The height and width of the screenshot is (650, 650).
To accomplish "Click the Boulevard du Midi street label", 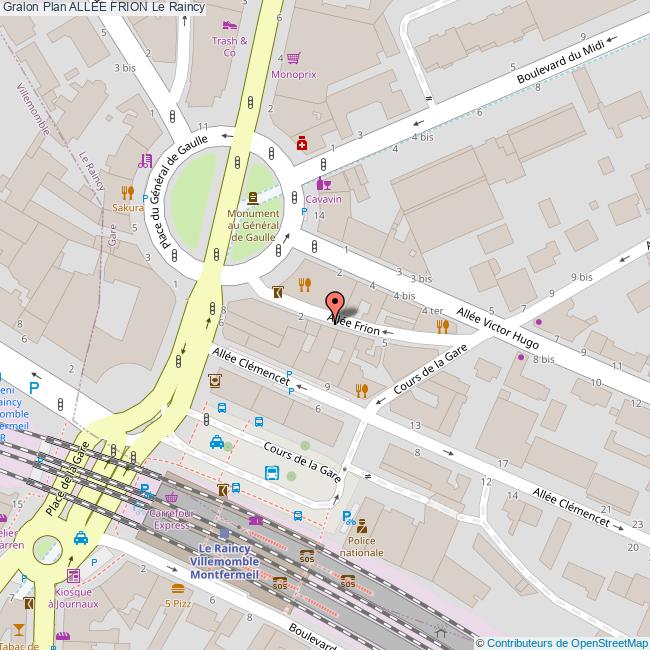I will tap(559, 61).
